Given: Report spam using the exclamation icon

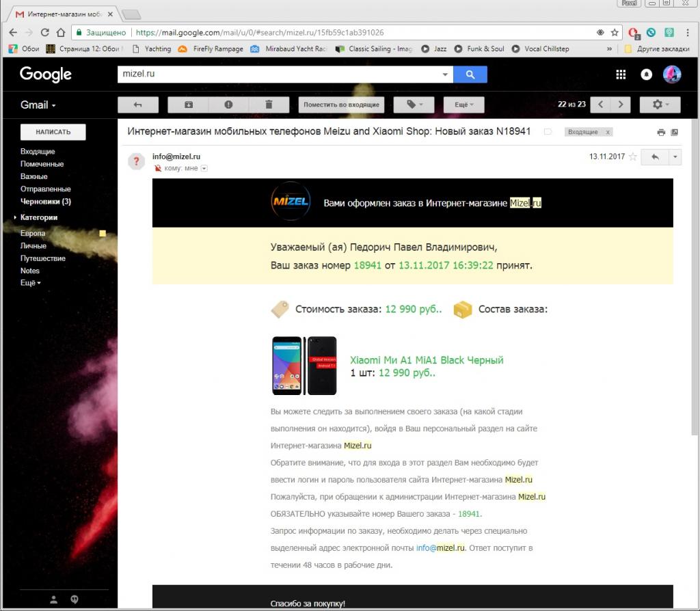Looking at the screenshot, I should point(228,105).
